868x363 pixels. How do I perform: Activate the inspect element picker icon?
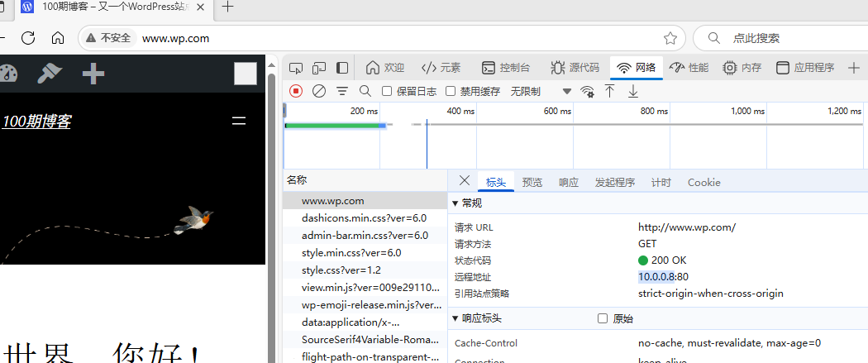click(296, 68)
